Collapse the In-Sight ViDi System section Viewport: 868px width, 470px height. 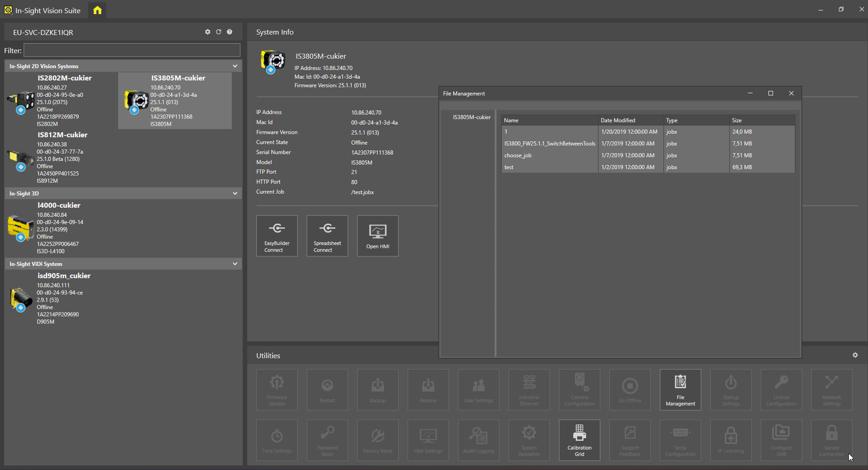coord(235,264)
